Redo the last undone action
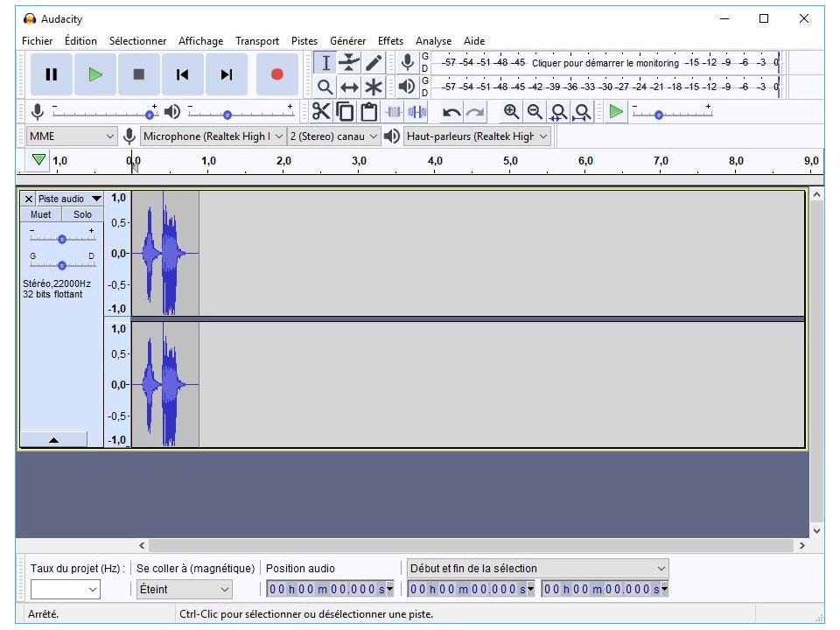 pyautogui.click(x=475, y=111)
